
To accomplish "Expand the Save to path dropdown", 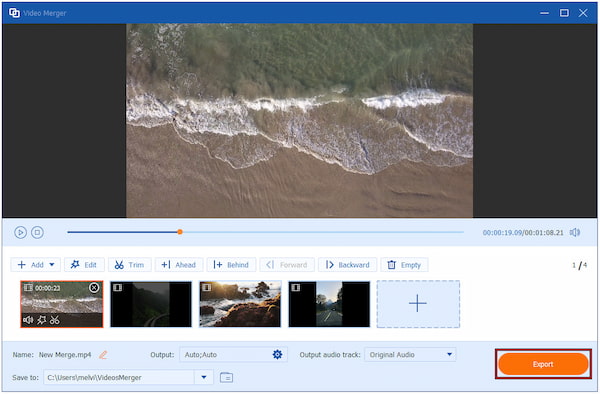I will point(204,378).
